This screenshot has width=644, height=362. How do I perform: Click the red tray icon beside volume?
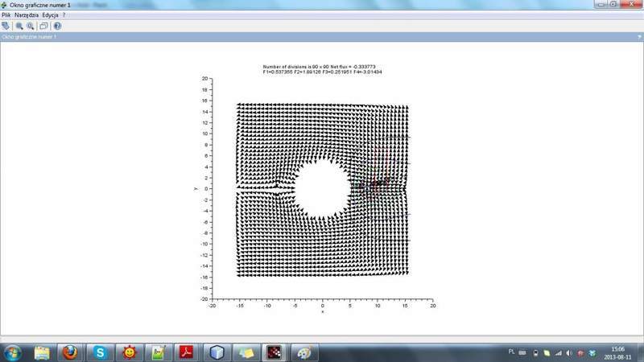[x=580, y=353]
